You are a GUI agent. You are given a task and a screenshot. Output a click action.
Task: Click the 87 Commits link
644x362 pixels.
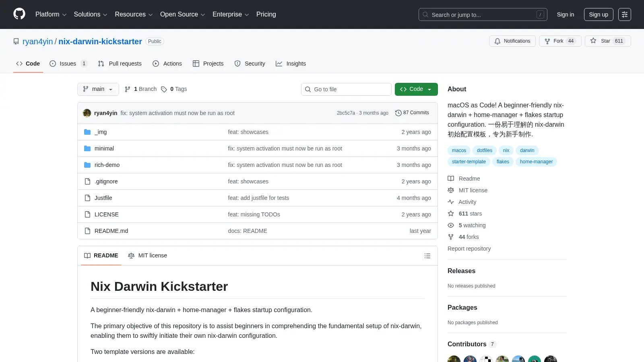[x=412, y=113]
